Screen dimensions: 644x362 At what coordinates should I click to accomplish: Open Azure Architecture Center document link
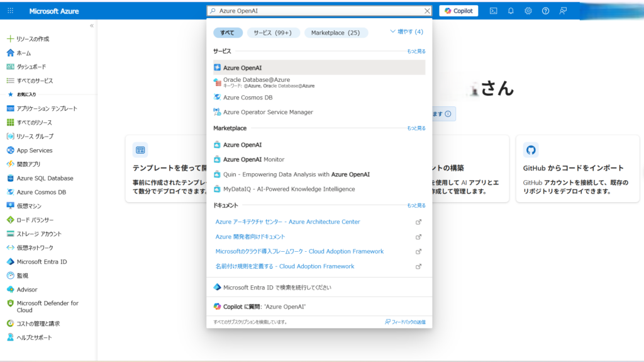287,222
